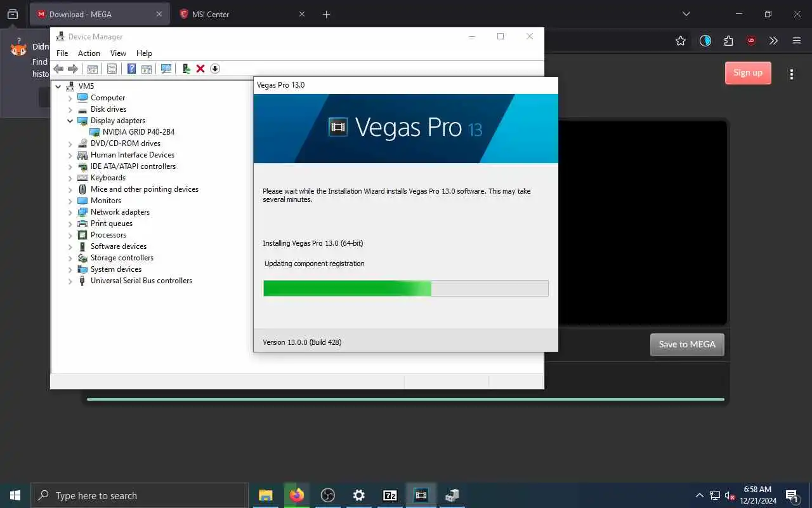Click the Save to MEGA button
This screenshot has height=508, width=812.
coord(687,344)
